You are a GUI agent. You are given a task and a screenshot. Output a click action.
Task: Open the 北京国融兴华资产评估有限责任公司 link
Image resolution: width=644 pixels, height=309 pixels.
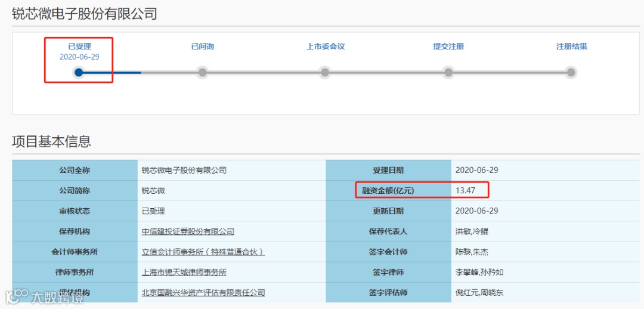(203, 293)
